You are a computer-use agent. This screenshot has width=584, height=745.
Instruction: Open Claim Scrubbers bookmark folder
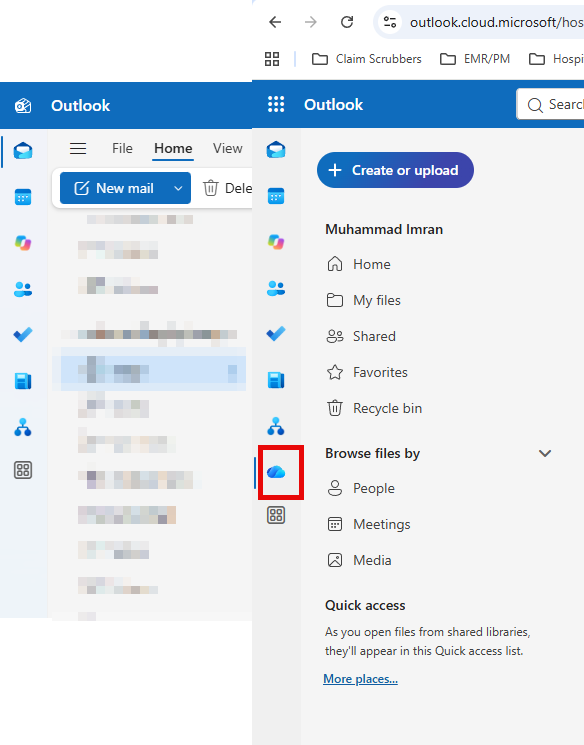[x=366, y=59]
